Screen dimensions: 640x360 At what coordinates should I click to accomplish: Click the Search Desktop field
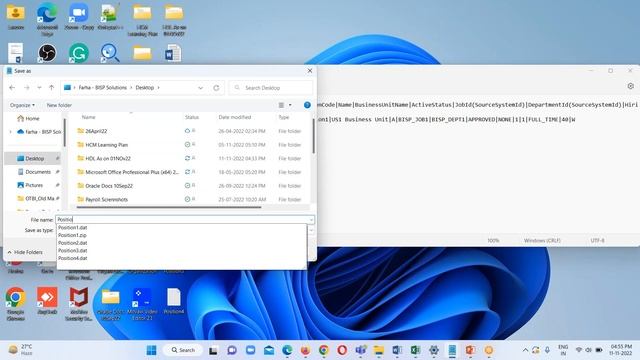tap(271, 88)
